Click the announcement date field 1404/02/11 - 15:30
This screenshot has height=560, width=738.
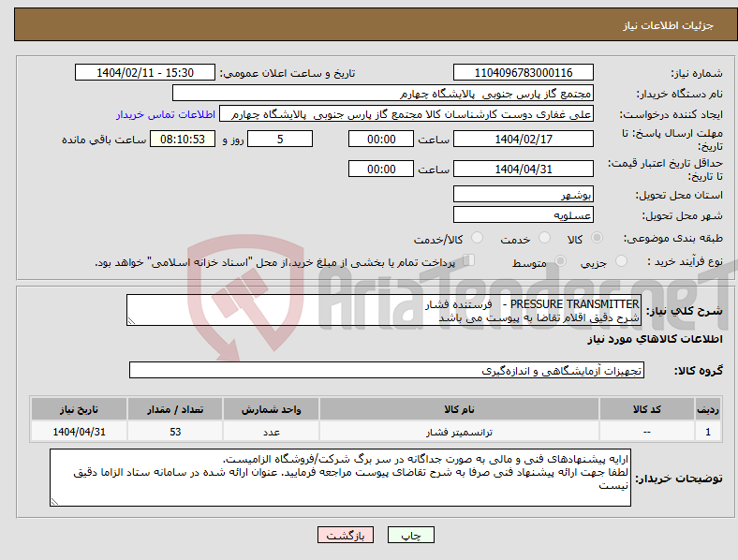tap(145, 72)
